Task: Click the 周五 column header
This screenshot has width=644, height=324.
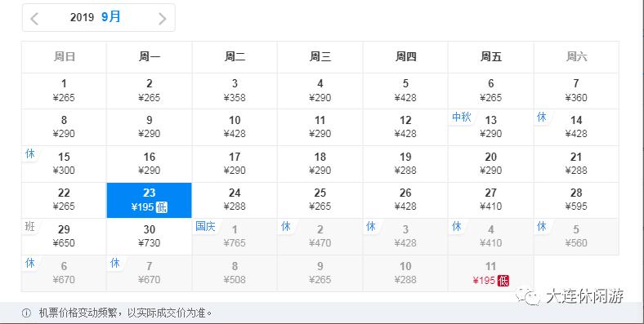Action: (x=491, y=57)
